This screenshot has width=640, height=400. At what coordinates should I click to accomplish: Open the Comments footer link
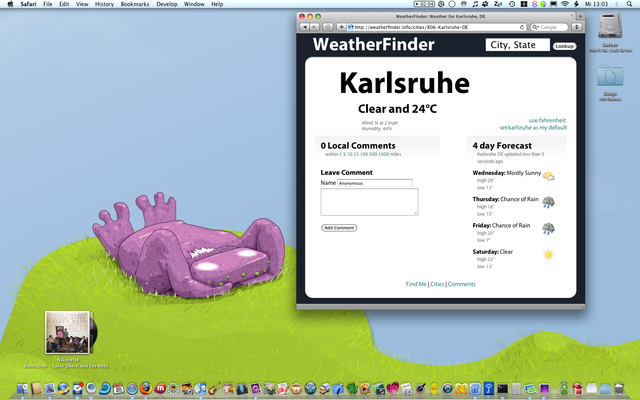(462, 284)
